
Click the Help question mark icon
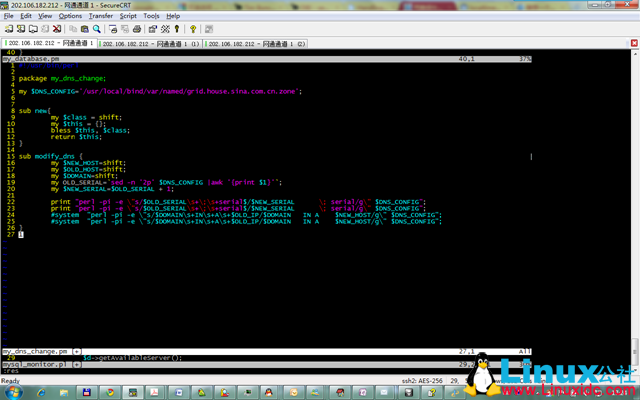point(193,29)
